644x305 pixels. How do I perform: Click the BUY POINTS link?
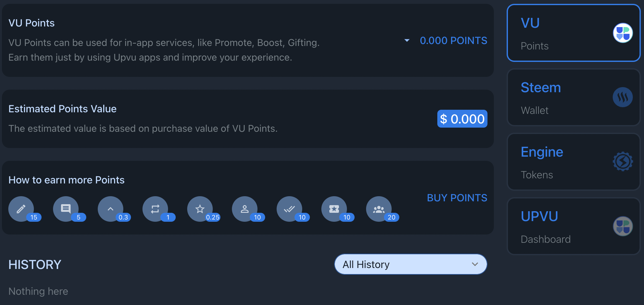point(457,198)
